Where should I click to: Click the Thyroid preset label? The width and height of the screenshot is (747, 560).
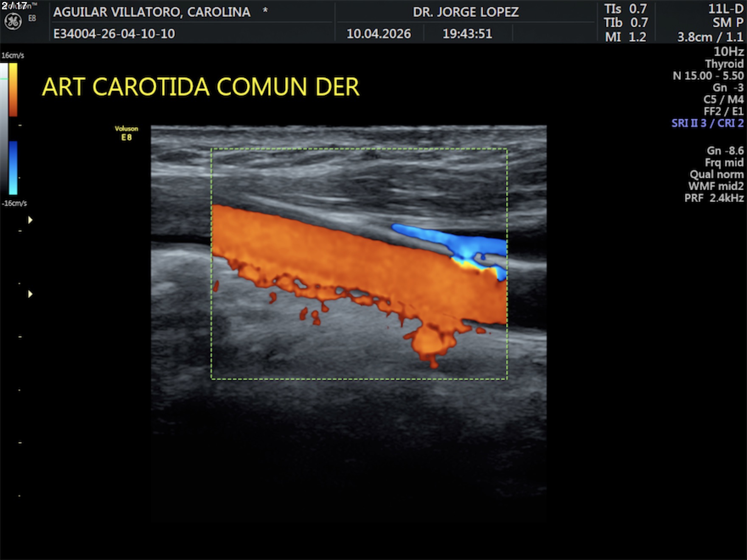click(x=724, y=64)
